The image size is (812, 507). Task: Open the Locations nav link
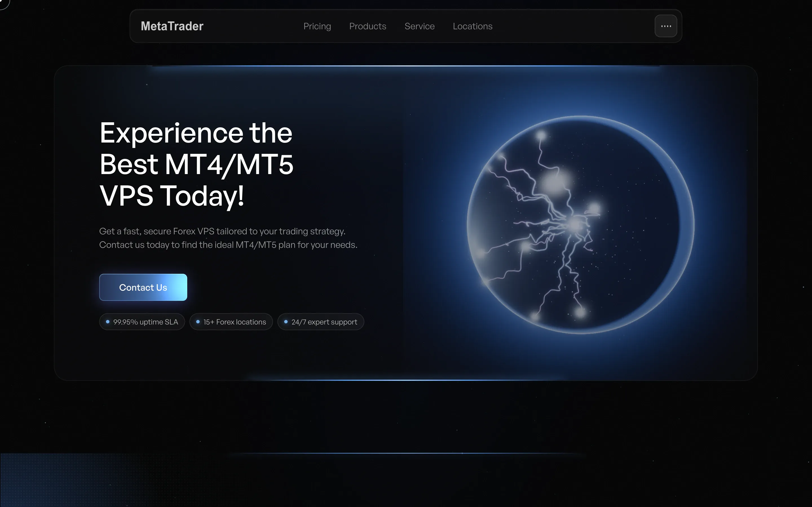click(473, 26)
